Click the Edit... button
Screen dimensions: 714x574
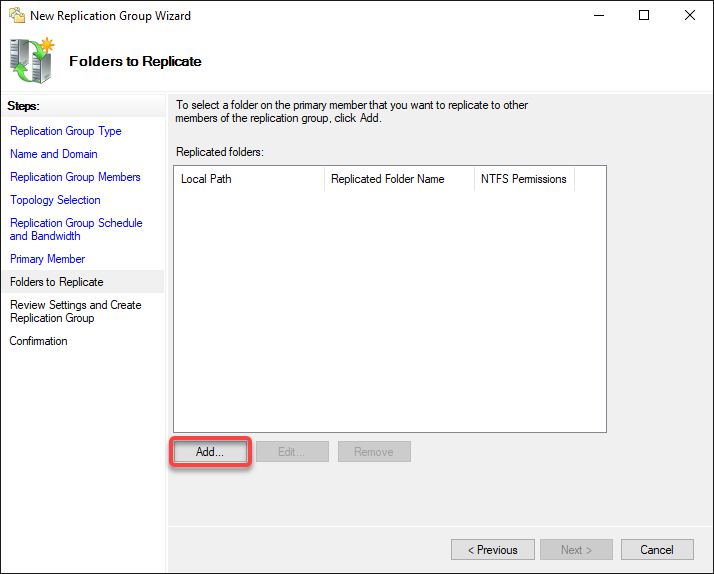tap(292, 452)
